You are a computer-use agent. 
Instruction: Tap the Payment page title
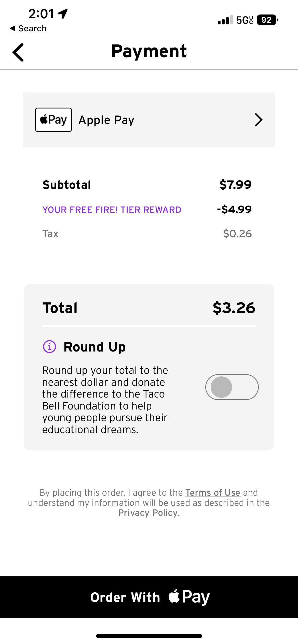click(x=149, y=51)
